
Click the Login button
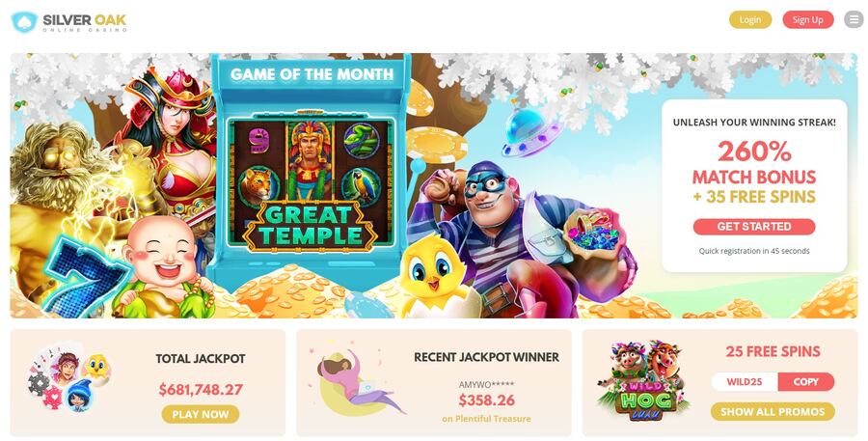(750, 19)
